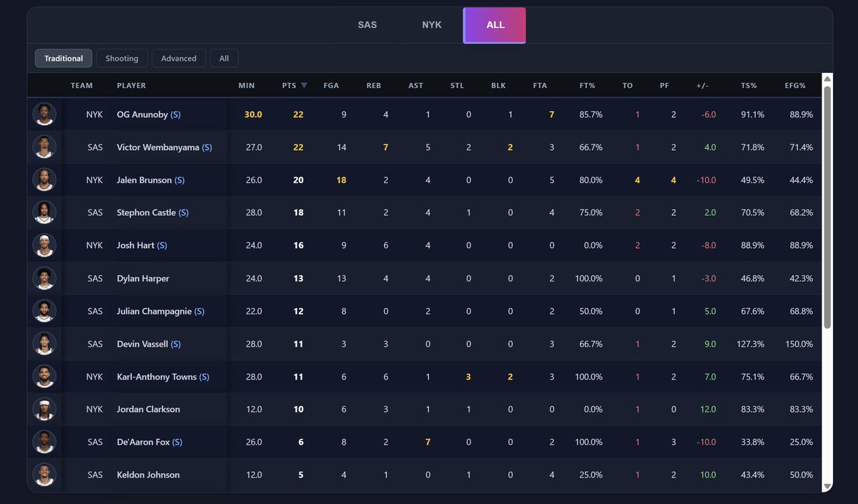The height and width of the screenshot is (504, 858).
Task: Select the Shooting stats view
Action: 122,59
